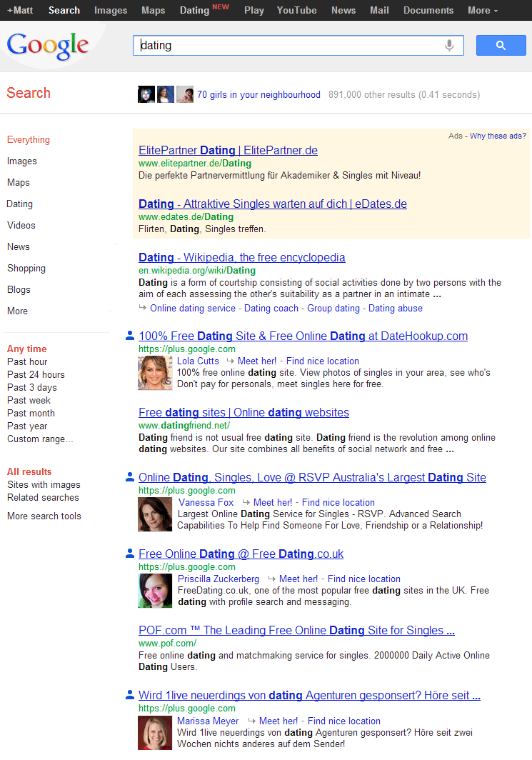This screenshot has height=760, width=532.
Task: Select Images filter in left sidebar
Action: tap(22, 161)
